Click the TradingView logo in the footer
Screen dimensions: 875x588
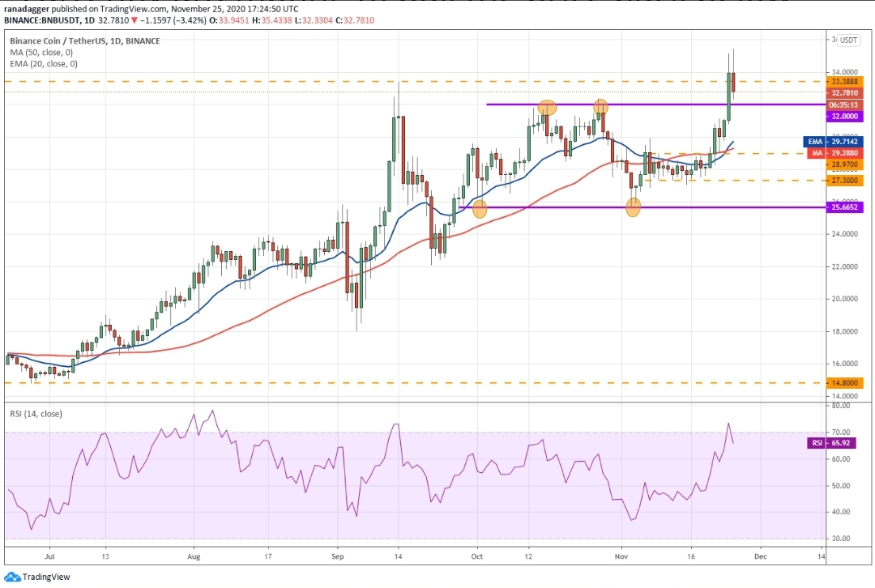click(37, 577)
